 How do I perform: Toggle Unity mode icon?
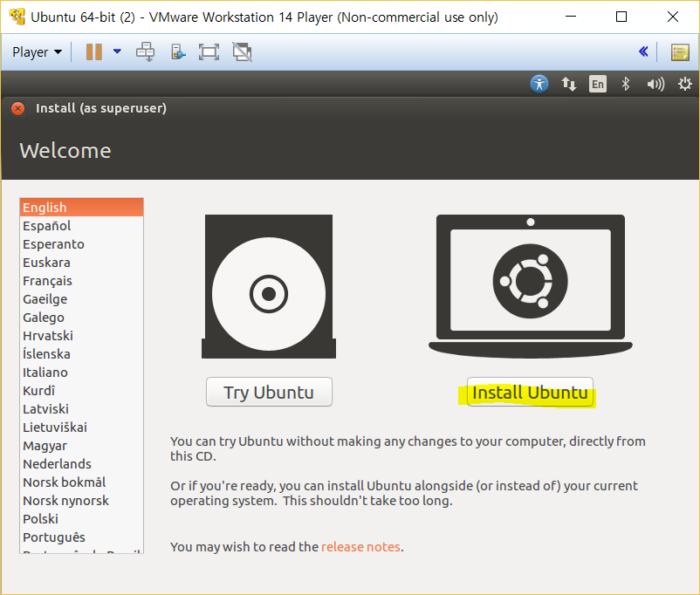pos(242,52)
